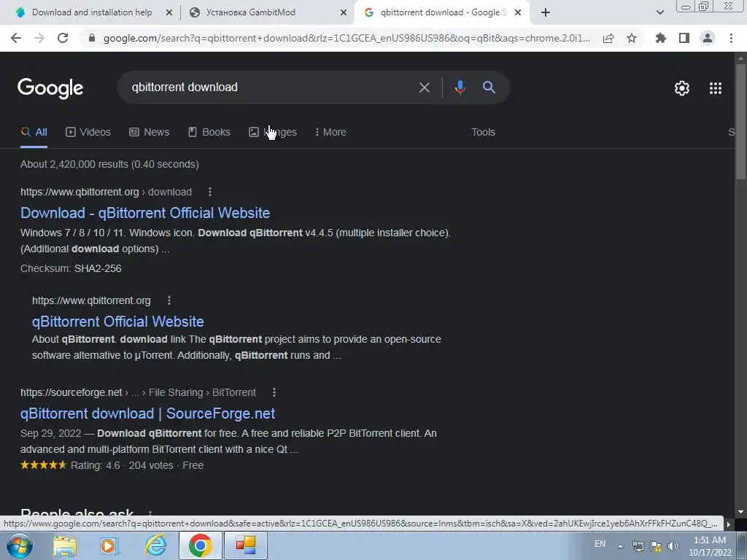
Task: Expand the tab search dropdown arrow
Action: pyautogui.click(x=659, y=12)
